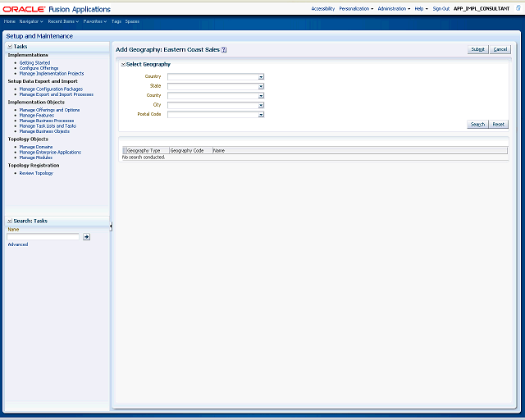Open Configure Offerings

coord(39,68)
